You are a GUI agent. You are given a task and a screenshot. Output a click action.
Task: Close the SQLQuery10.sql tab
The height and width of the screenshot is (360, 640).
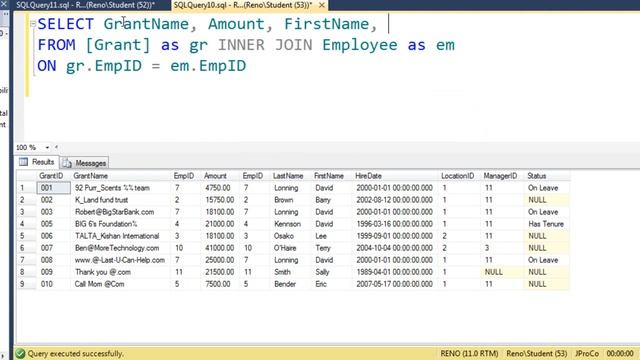pyautogui.click(x=322, y=5)
